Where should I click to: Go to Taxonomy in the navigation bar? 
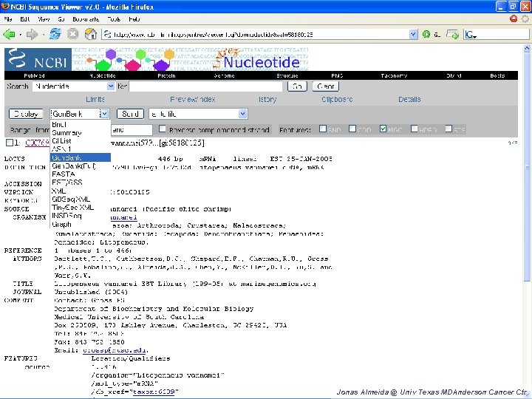pyautogui.click(x=394, y=75)
